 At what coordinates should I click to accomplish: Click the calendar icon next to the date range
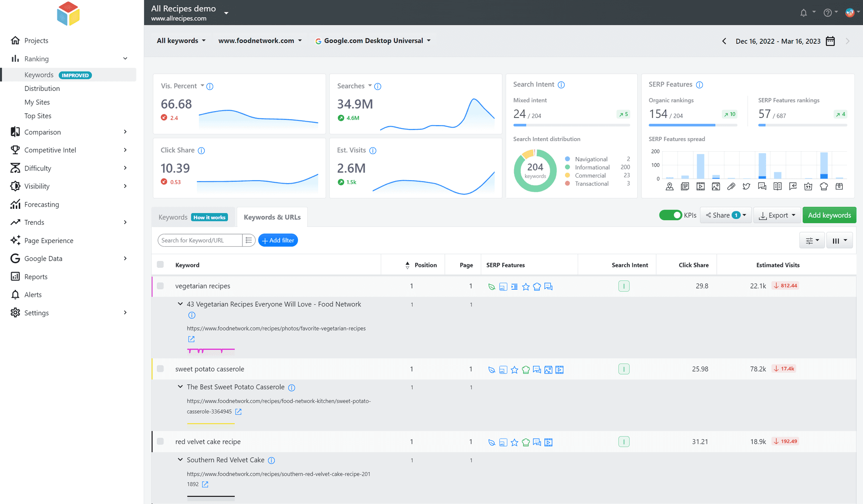830,41
